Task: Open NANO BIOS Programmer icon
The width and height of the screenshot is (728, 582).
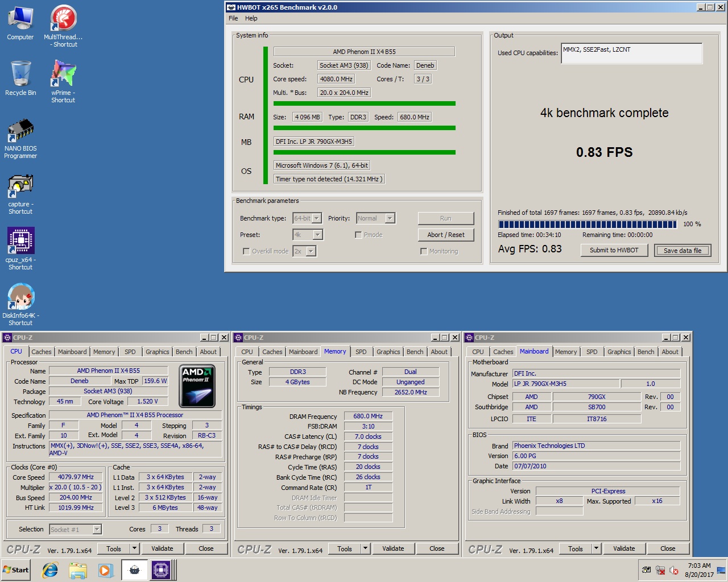Action: [x=20, y=138]
